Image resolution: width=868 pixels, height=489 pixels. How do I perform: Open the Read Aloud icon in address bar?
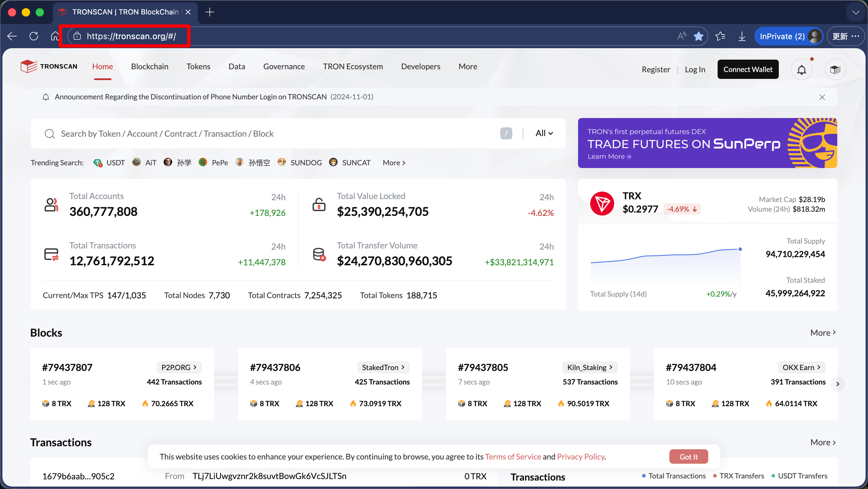(x=681, y=36)
